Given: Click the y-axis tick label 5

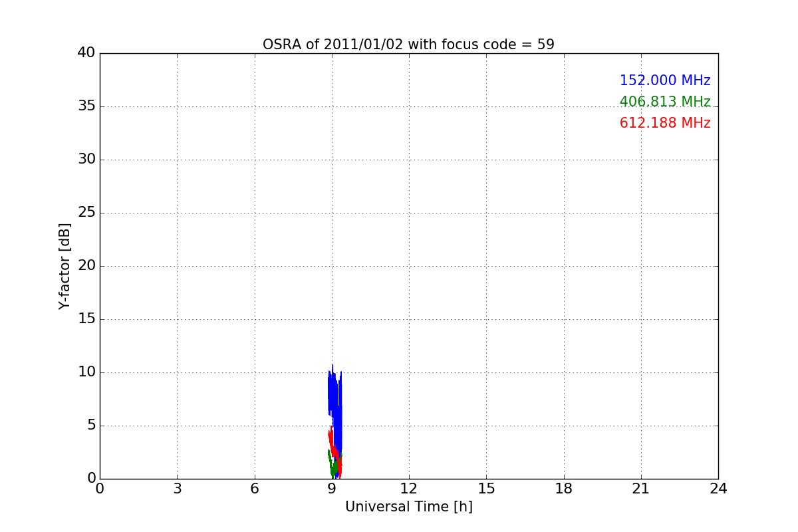Looking at the screenshot, I should tap(90, 426).
